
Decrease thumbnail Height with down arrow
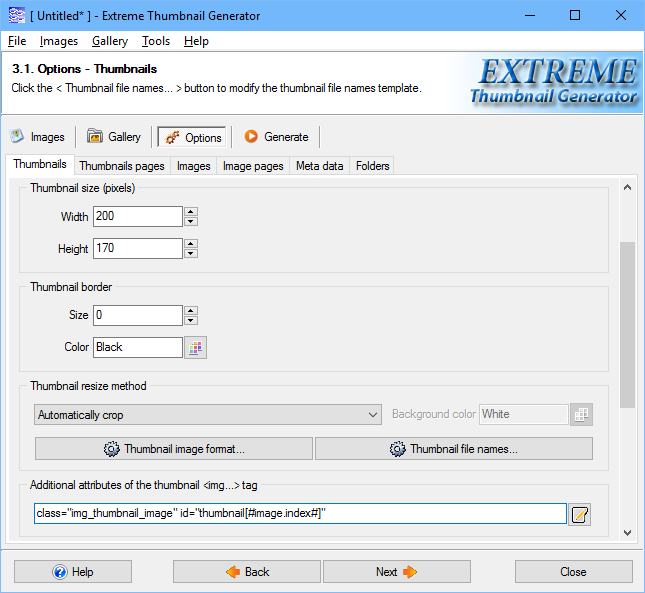(190, 254)
